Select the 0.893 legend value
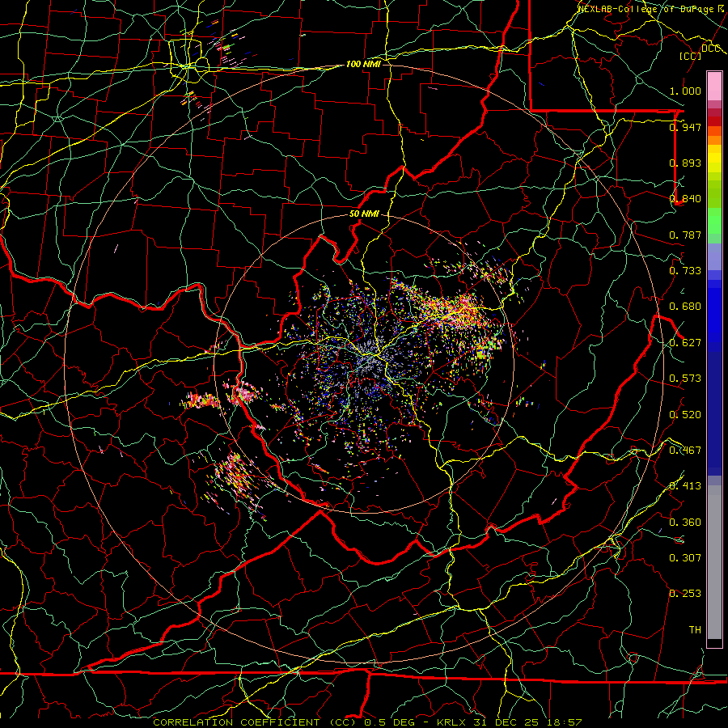The width and height of the screenshot is (728, 728). click(x=685, y=163)
